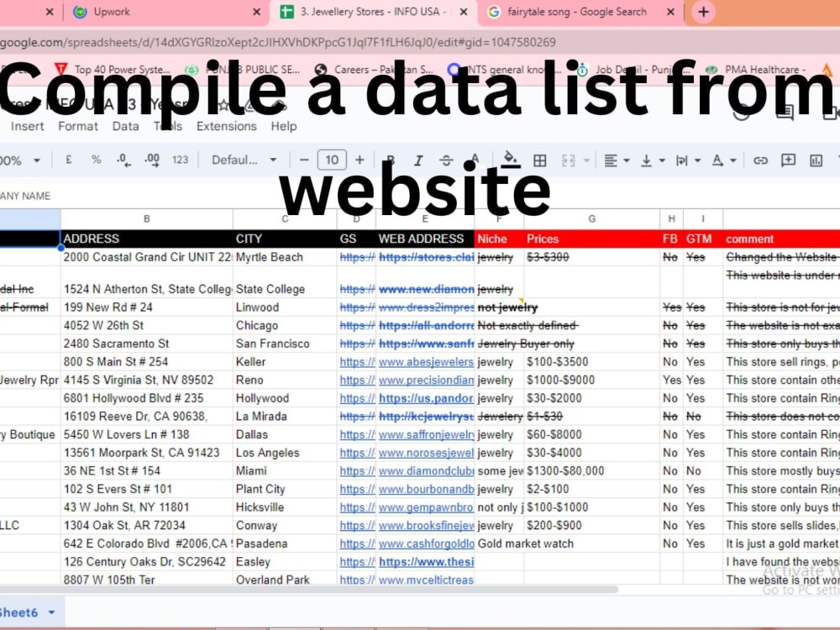Screen dimensions: 840x630
Task: Open the Format menu
Action: tap(78, 126)
